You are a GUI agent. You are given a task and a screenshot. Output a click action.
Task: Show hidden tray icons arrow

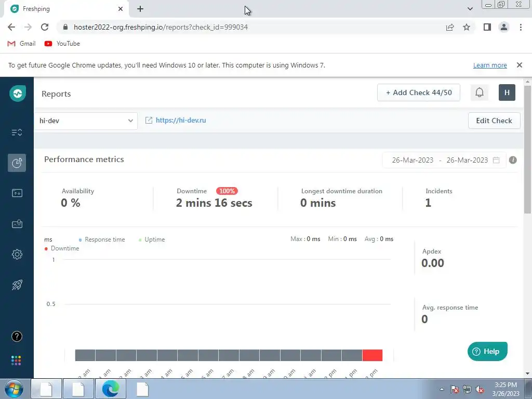[x=442, y=389]
